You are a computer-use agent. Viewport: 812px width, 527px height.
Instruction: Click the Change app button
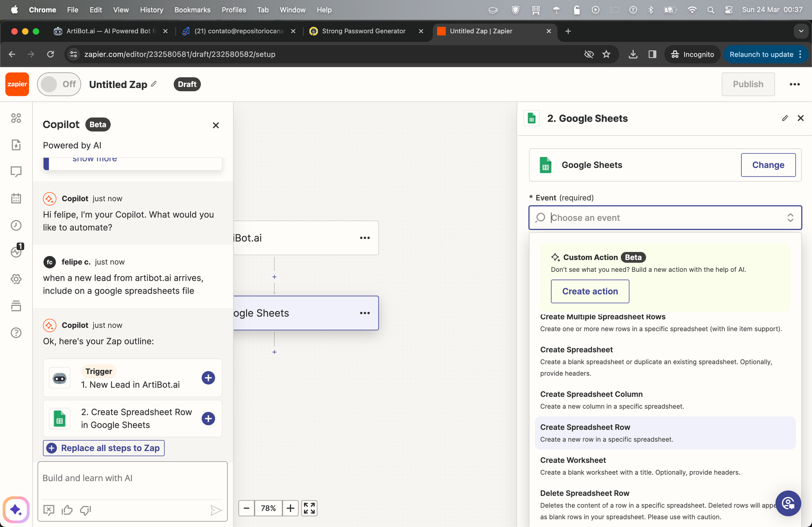tap(768, 165)
